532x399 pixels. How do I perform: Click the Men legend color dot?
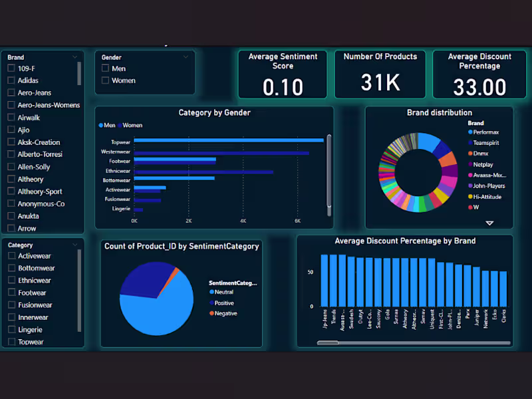[x=101, y=125]
